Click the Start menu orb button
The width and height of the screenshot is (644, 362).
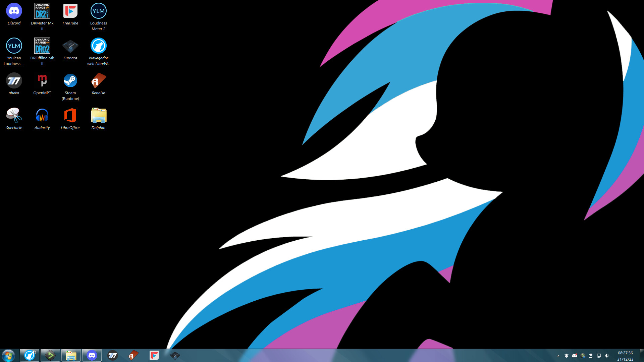[8, 355]
